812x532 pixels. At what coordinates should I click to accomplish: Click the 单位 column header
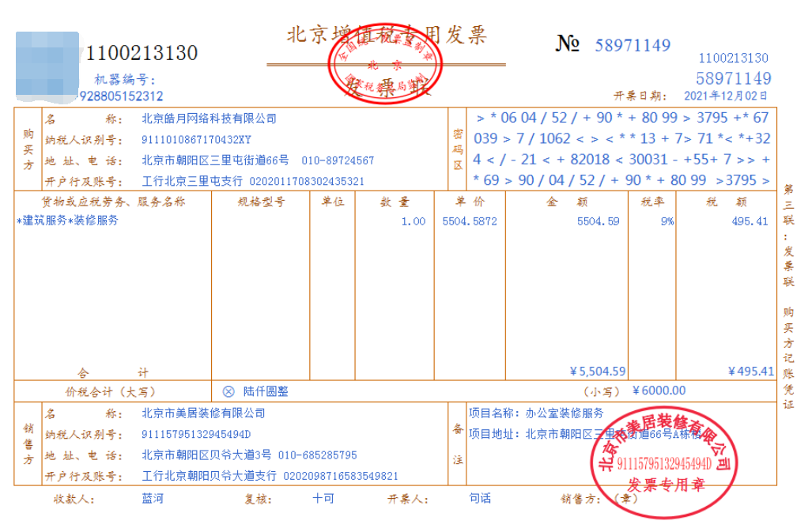click(x=332, y=202)
